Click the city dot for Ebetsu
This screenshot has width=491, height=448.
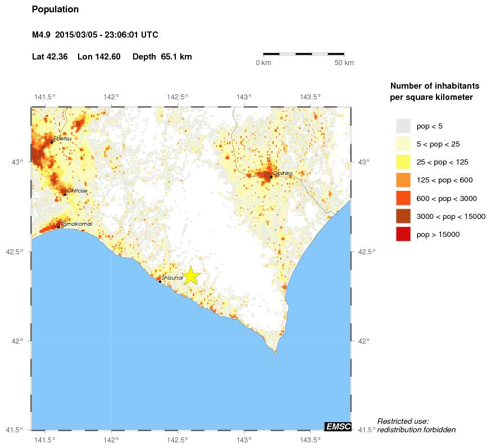[51, 142]
